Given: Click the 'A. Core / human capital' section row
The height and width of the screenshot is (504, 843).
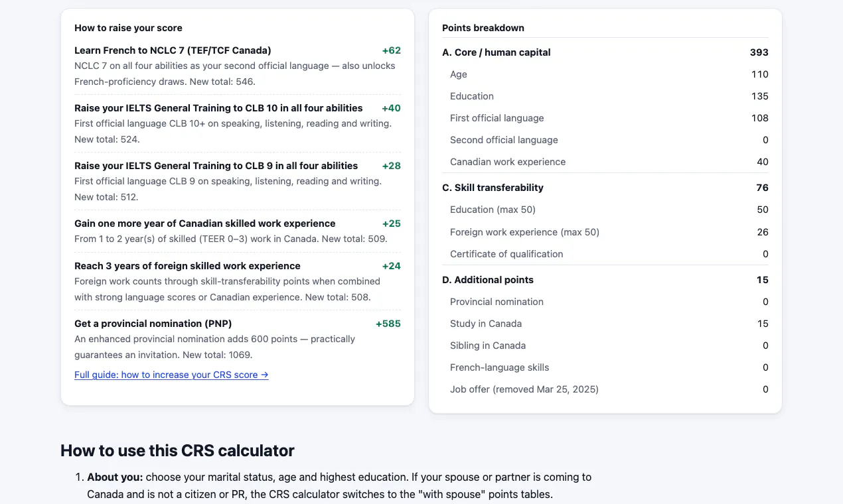Looking at the screenshot, I should [605, 52].
